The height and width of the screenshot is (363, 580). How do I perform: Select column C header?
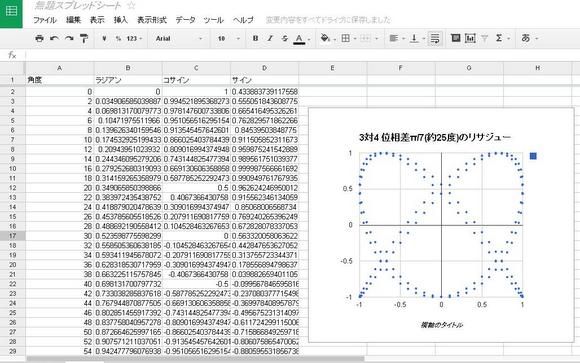196,68
